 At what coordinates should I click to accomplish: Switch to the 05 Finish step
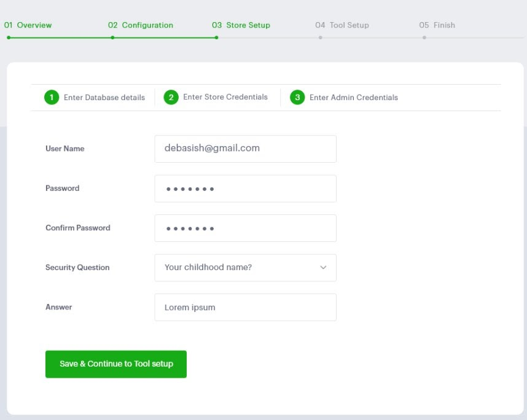point(437,25)
